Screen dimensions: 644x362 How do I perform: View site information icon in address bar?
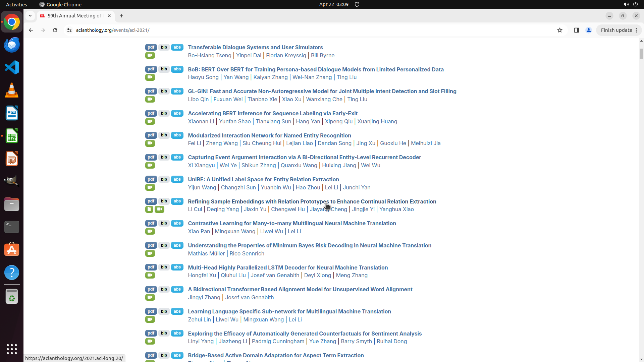[x=69, y=30]
